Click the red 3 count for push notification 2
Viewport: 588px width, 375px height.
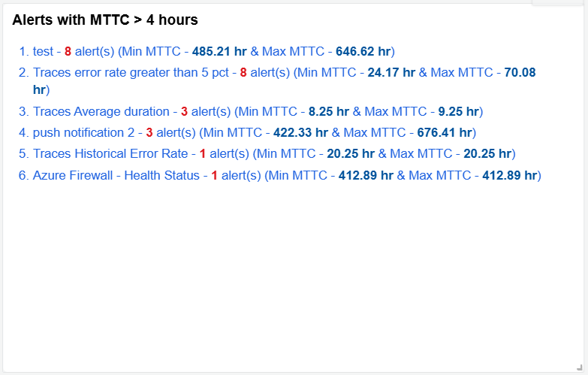pyautogui.click(x=149, y=133)
